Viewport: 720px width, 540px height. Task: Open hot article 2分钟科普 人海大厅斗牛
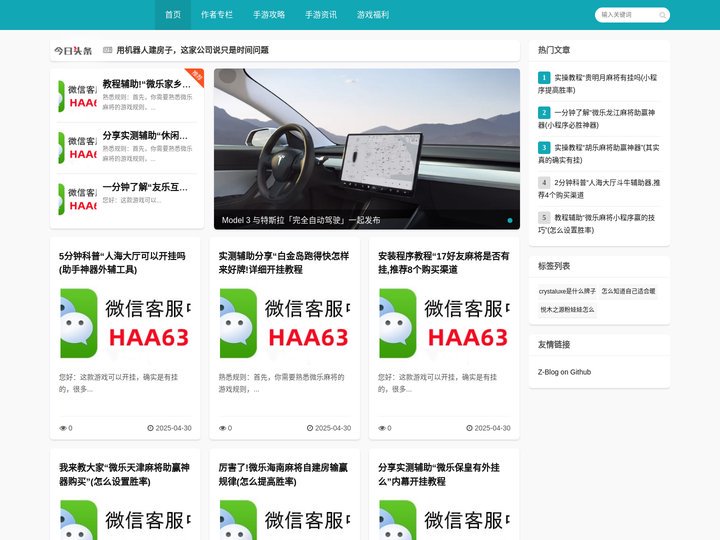pyautogui.click(x=599, y=189)
